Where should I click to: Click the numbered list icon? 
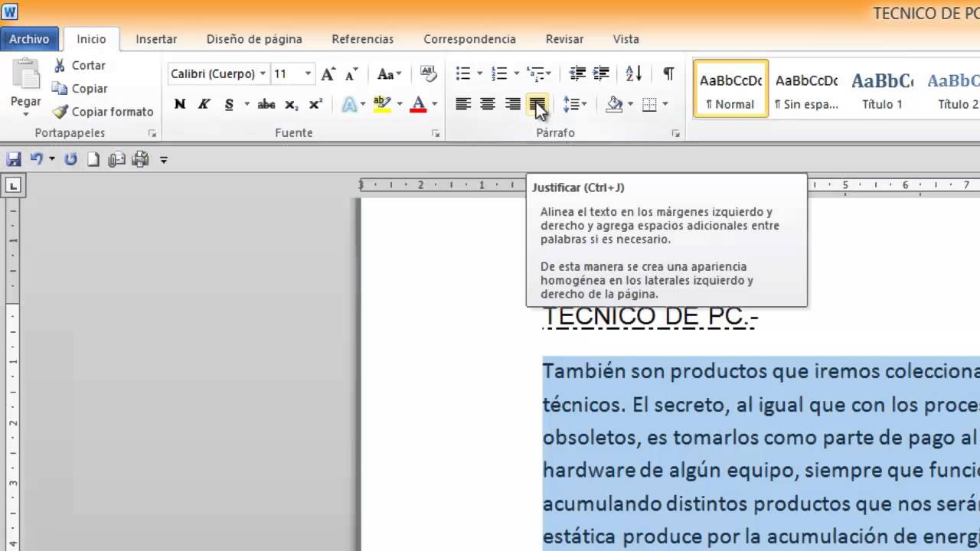click(499, 74)
